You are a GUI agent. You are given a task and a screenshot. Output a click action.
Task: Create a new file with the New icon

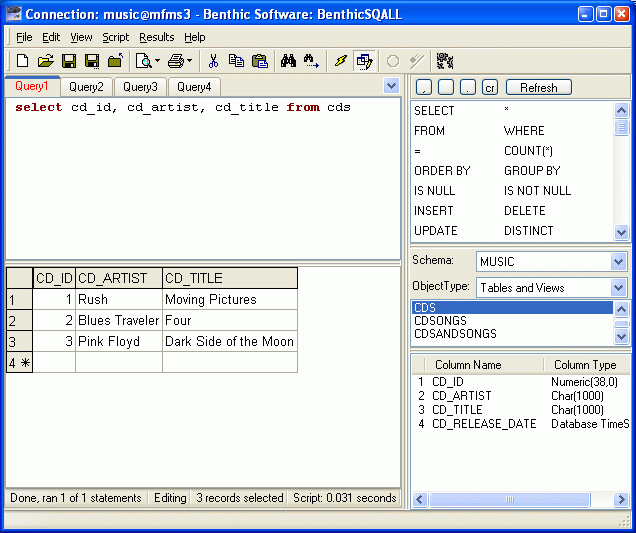pos(22,61)
